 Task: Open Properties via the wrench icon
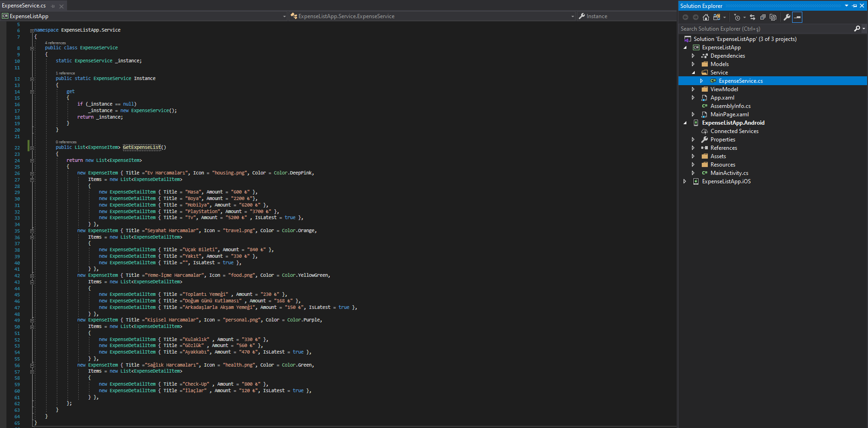[787, 18]
